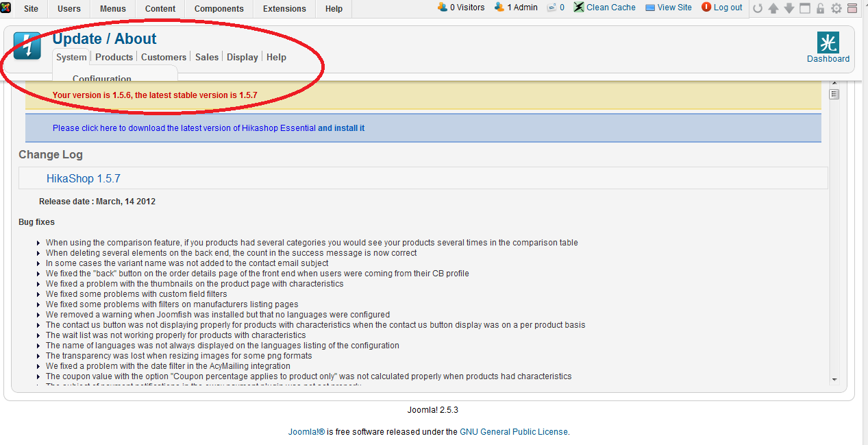Expand the HikaShop Sales menu
Viewport: 868px width, 445px height.
point(207,58)
